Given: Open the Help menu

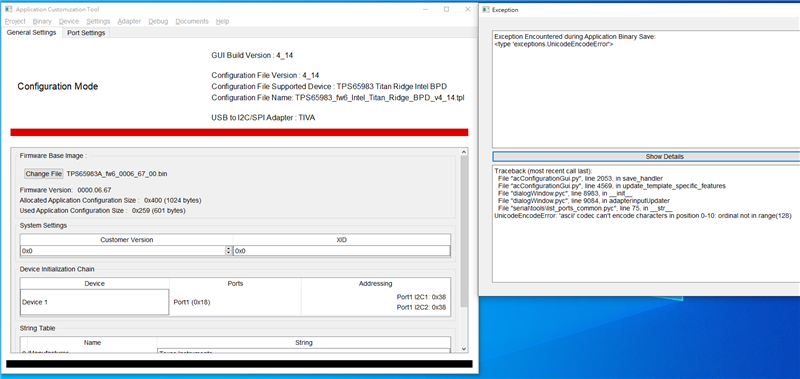Looking at the screenshot, I should pyautogui.click(x=222, y=21).
